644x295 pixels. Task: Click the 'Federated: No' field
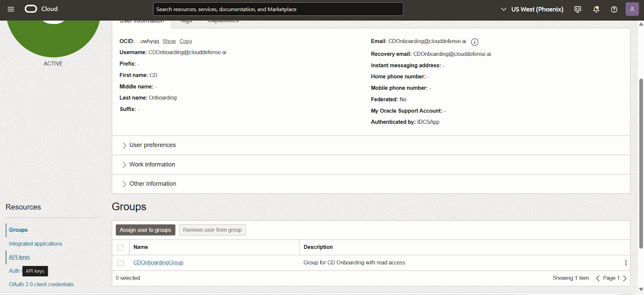tap(388, 99)
